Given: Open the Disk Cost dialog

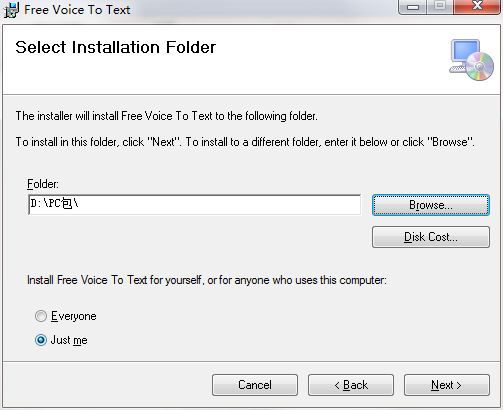Looking at the screenshot, I should pyautogui.click(x=431, y=237).
